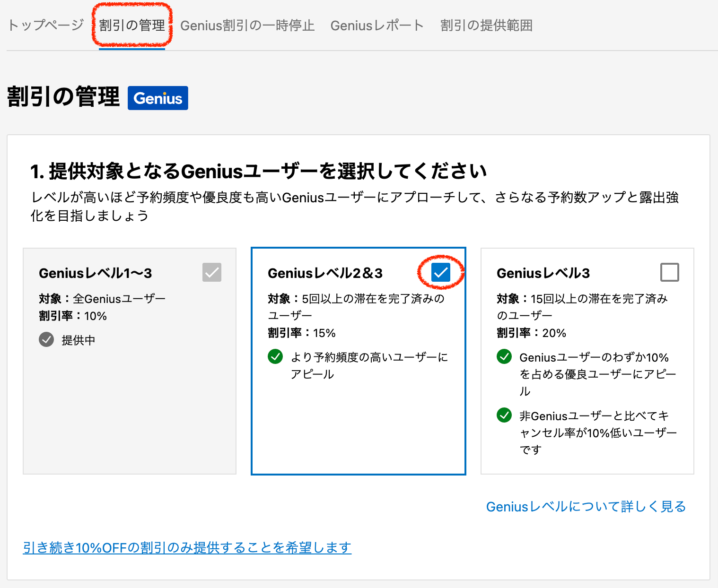
Task: Select the Geniusレベル3 card title
Action: (x=543, y=273)
